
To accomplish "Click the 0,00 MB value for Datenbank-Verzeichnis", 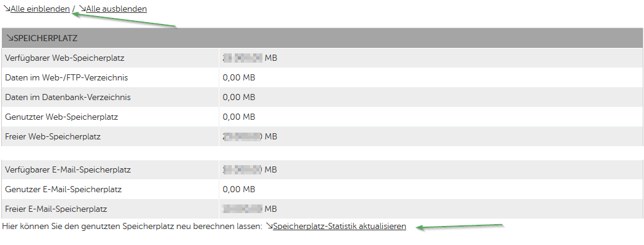I will click(x=238, y=97).
